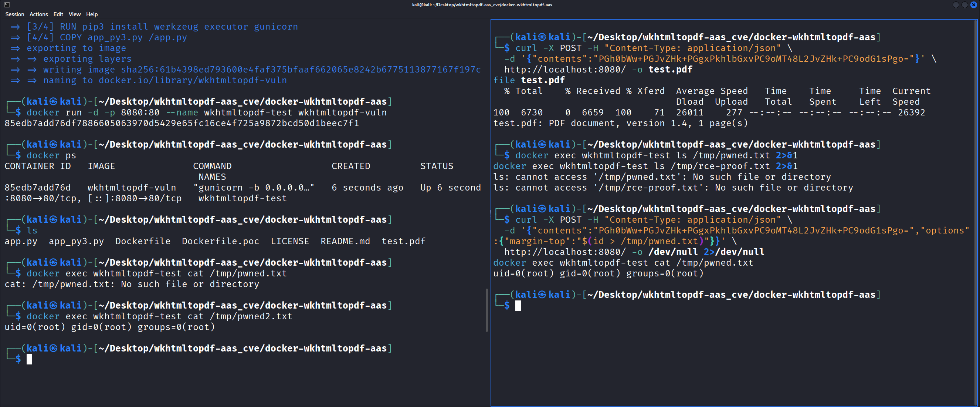This screenshot has width=980, height=407.
Task: Click the sha256 image hash arrow line
Action: click(x=244, y=69)
